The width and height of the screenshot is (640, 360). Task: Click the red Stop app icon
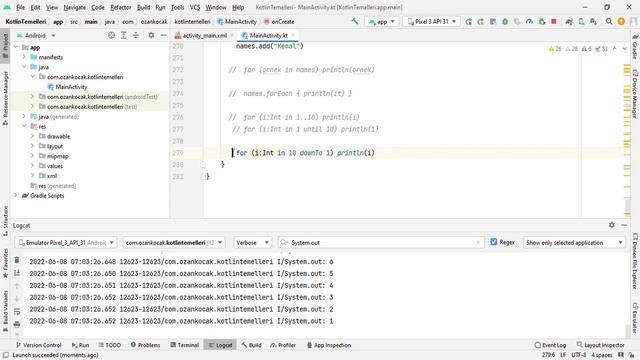click(553, 21)
